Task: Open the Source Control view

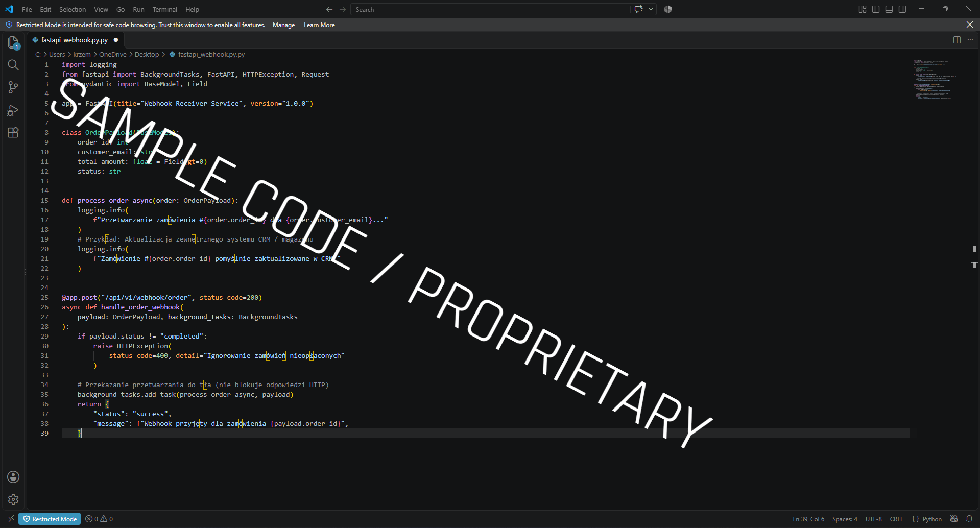Action: 13,87
